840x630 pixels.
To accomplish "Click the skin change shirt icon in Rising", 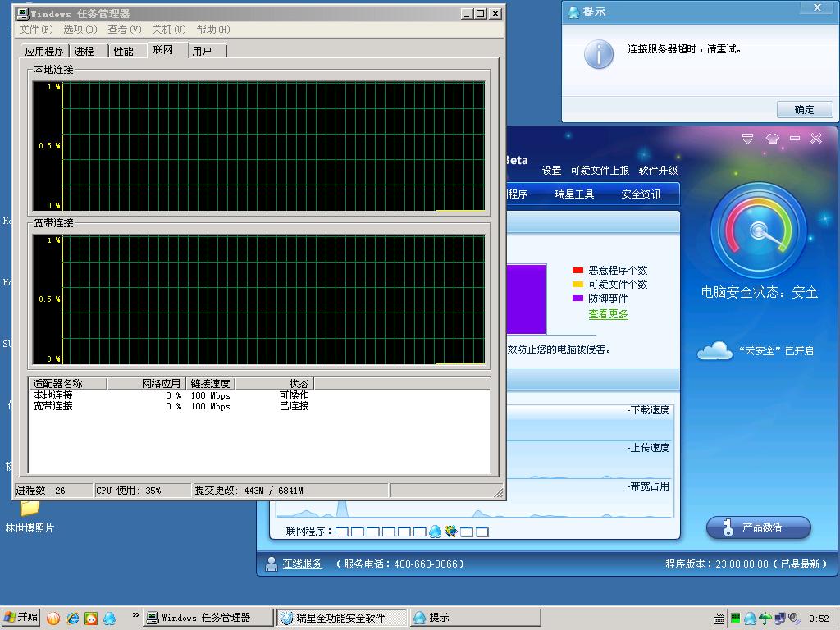I will tap(772, 139).
